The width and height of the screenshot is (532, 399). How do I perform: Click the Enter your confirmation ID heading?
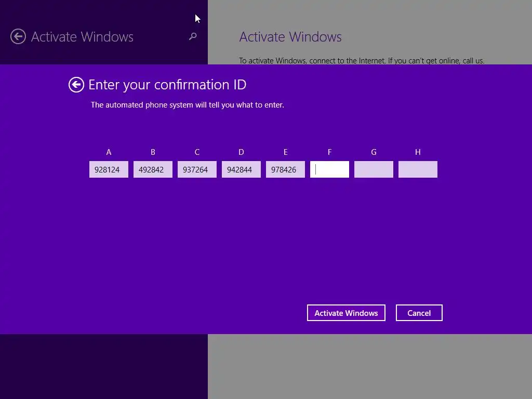coord(167,85)
